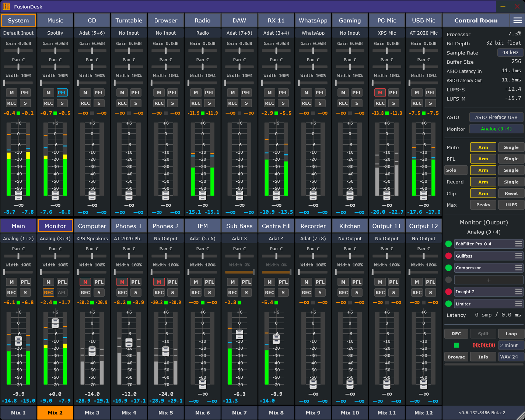
Task: Open Compressor slot menu handle
Action: [518, 268]
